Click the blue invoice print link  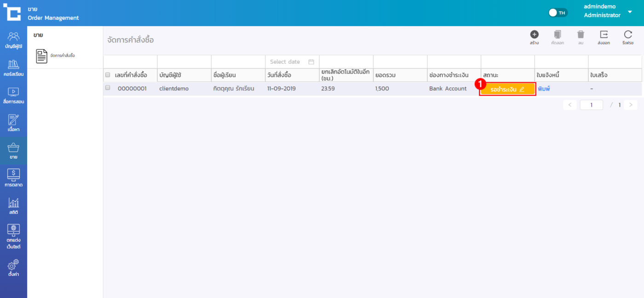(544, 89)
